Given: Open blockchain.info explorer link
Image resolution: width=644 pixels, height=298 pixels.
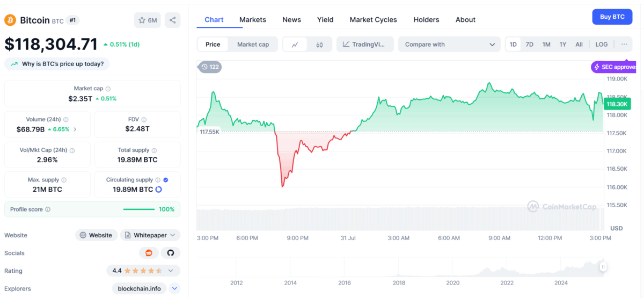Looking at the screenshot, I should pyautogui.click(x=140, y=288).
